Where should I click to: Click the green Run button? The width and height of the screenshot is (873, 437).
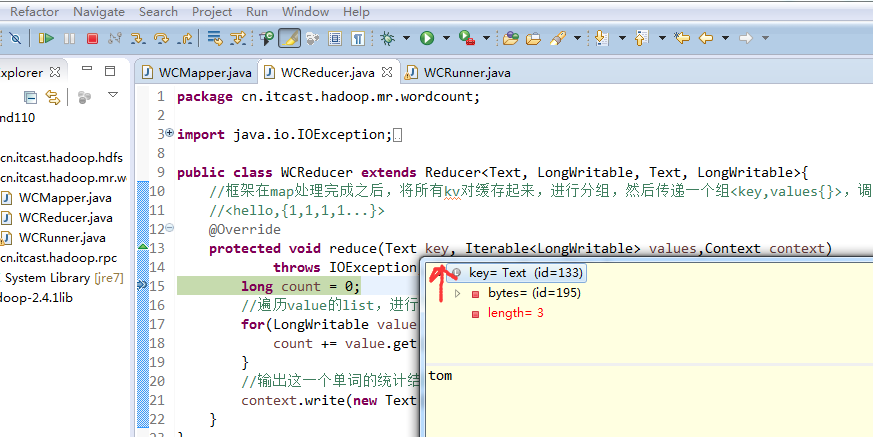pyautogui.click(x=427, y=38)
